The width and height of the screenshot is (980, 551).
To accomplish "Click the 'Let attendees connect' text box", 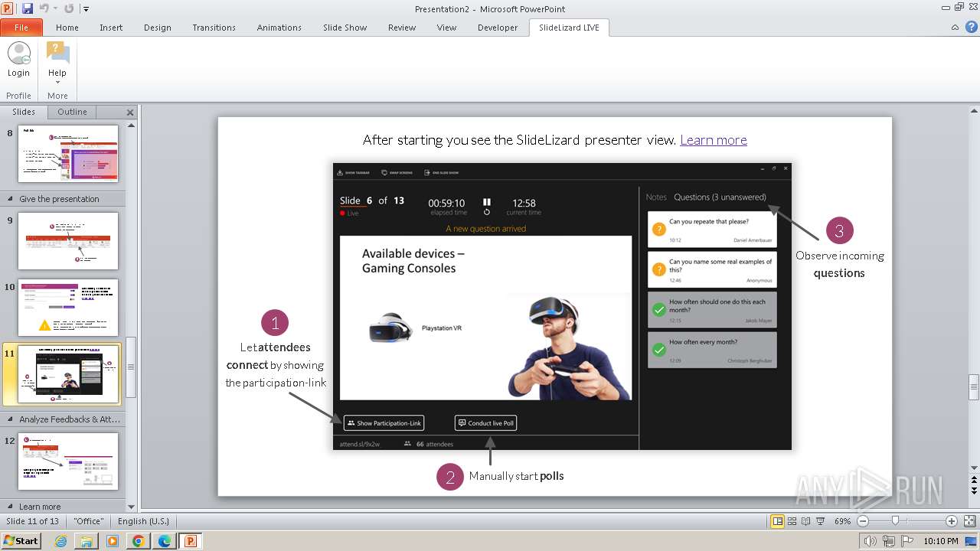I will coord(276,365).
